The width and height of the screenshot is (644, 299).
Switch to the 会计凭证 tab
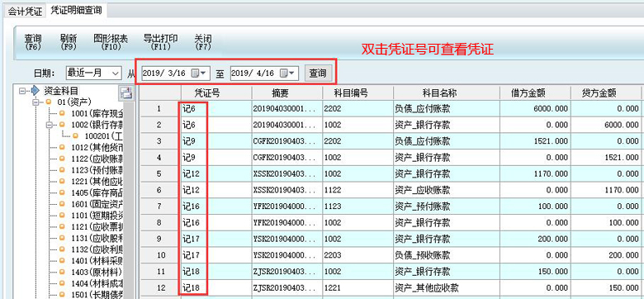point(25,11)
